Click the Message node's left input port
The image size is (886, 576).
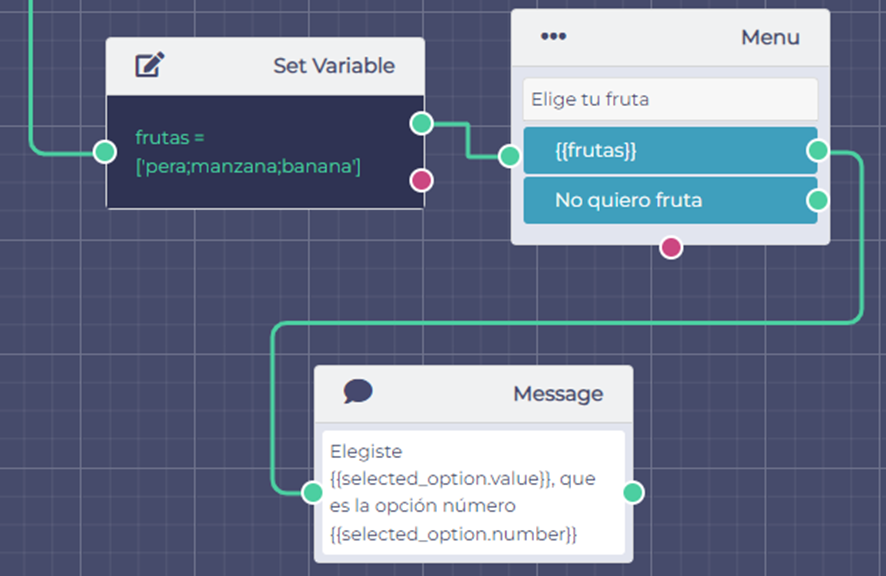point(312,491)
